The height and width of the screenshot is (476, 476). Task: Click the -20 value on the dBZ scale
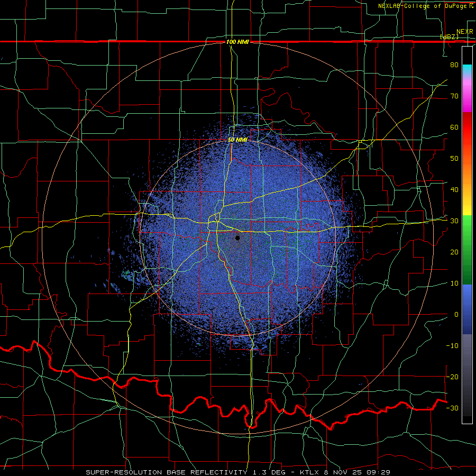[452, 377]
